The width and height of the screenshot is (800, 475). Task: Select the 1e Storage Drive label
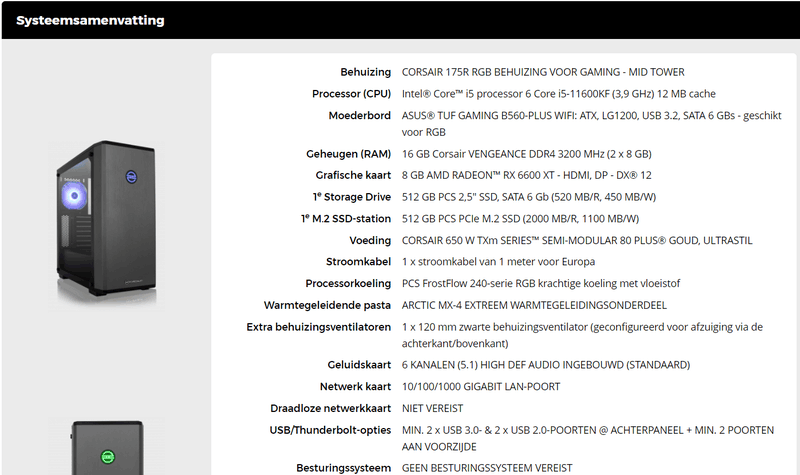pos(352,197)
